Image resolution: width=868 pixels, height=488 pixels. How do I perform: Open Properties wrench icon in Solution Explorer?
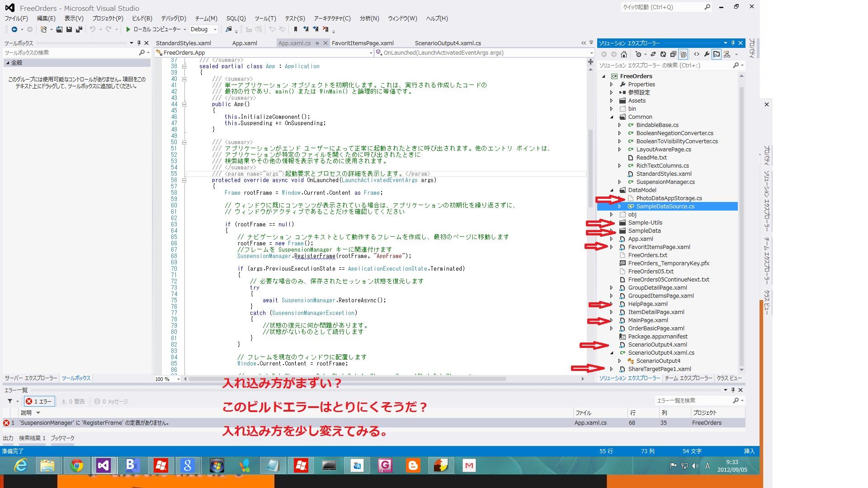tap(707, 54)
